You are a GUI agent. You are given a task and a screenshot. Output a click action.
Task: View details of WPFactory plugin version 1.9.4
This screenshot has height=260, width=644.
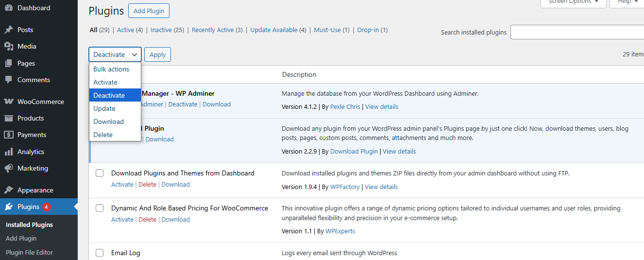click(x=381, y=187)
